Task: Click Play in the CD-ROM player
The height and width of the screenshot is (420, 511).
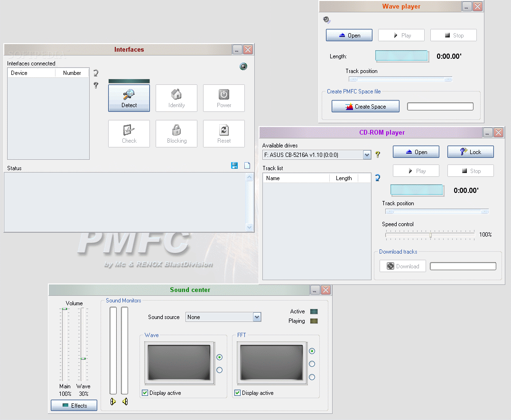Action: [416, 171]
